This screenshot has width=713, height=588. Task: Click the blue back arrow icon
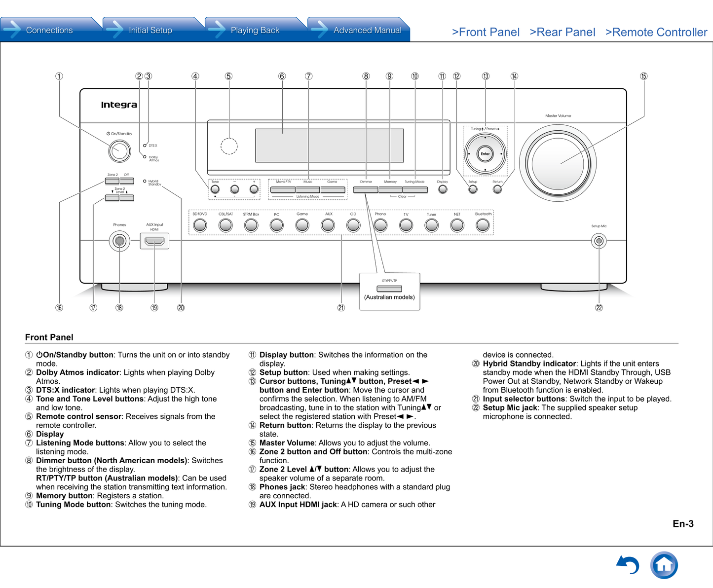[x=628, y=564]
